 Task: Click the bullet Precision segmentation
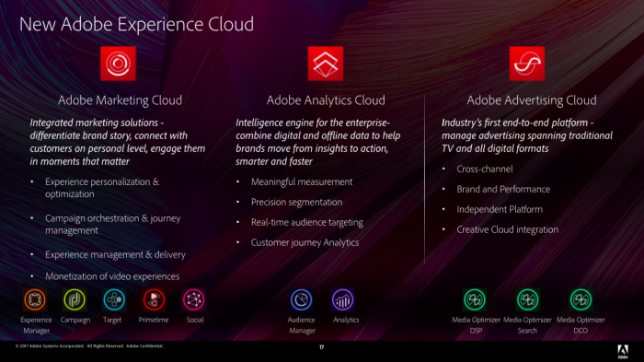coord(296,202)
